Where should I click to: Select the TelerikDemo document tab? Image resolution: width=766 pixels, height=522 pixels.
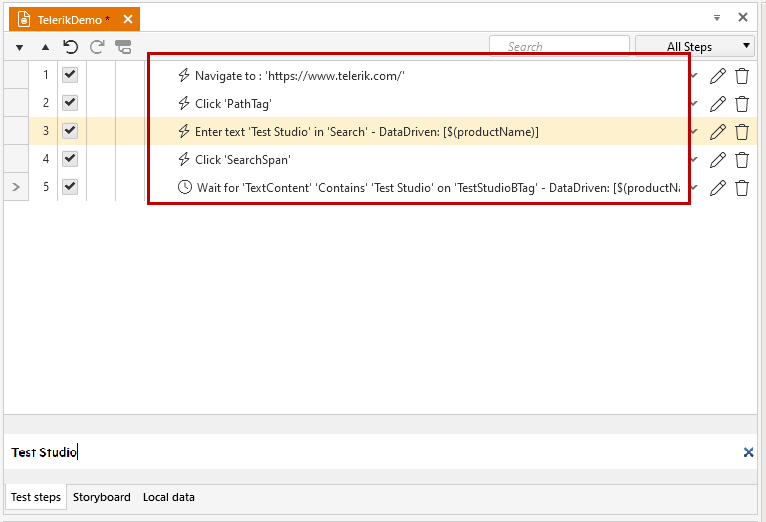[x=74, y=20]
